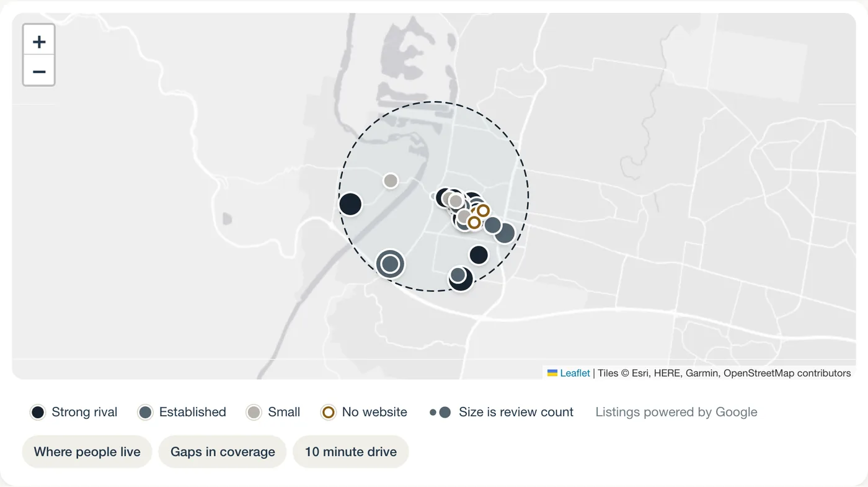This screenshot has width=868, height=487.
Task: Click the "Listings powered by Google" text
Action: point(676,412)
